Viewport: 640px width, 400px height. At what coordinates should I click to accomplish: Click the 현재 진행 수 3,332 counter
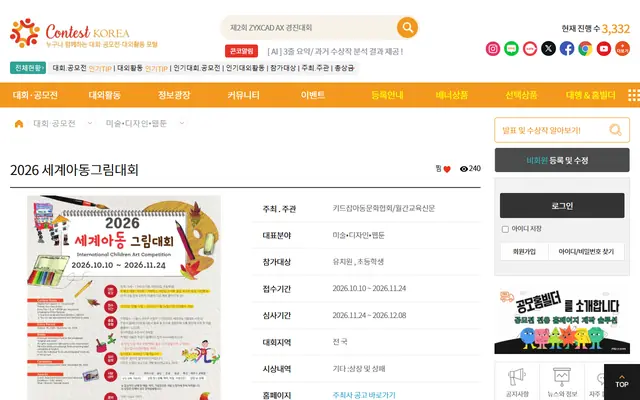(596, 29)
